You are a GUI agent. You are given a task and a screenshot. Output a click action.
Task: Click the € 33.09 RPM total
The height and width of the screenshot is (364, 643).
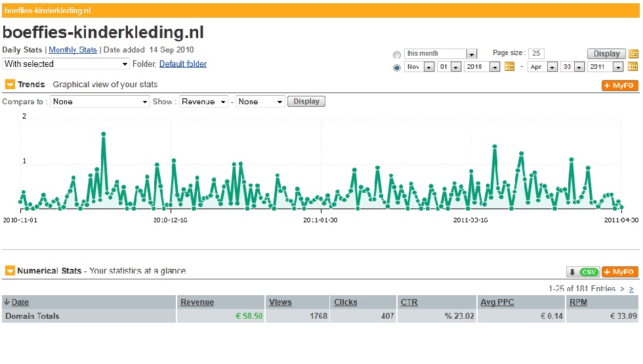click(x=623, y=316)
